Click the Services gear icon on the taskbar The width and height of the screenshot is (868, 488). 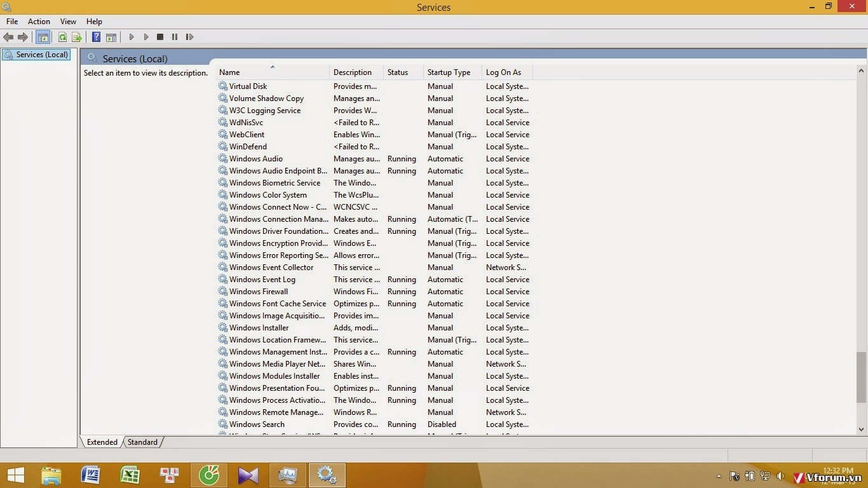(327, 475)
